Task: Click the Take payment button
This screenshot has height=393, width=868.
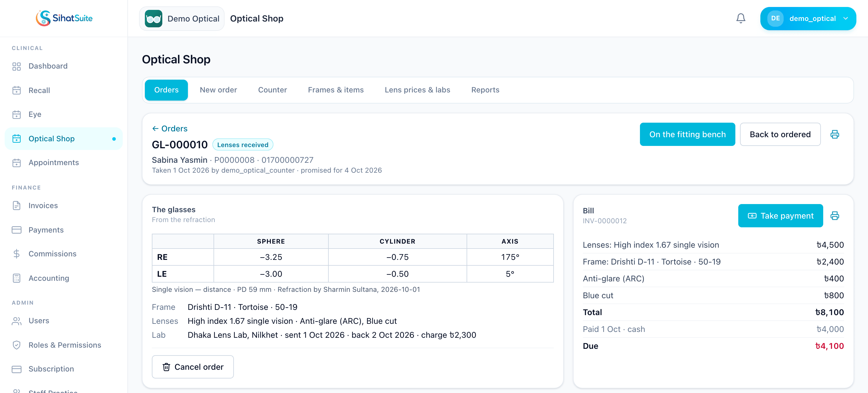Action: tap(780, 215)
